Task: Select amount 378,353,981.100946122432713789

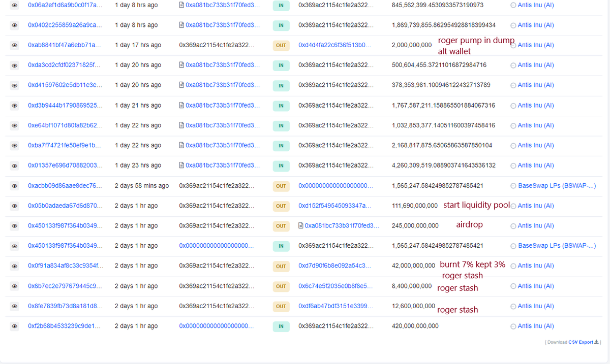Action: pyautogui.click(x=441, y=85)
